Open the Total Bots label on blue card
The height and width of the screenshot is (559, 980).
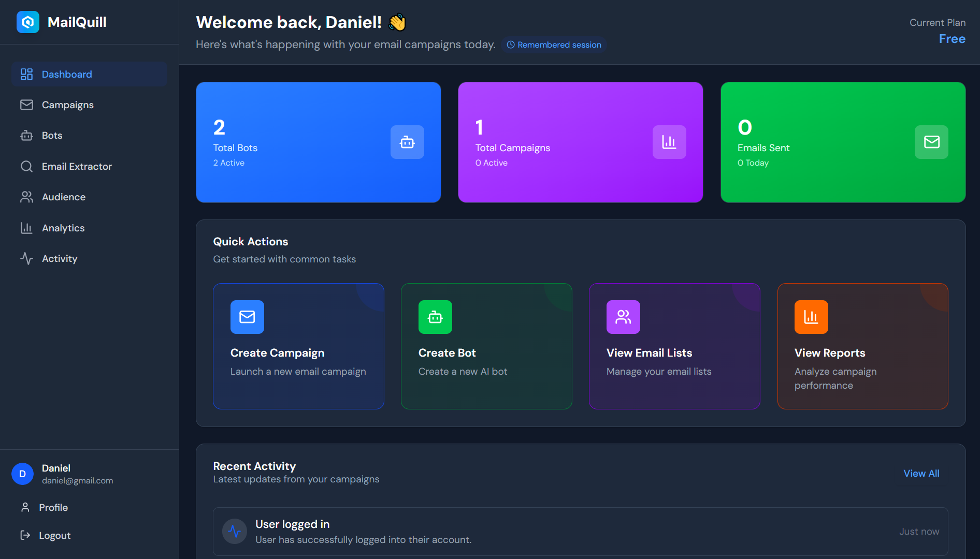(235, 148)
